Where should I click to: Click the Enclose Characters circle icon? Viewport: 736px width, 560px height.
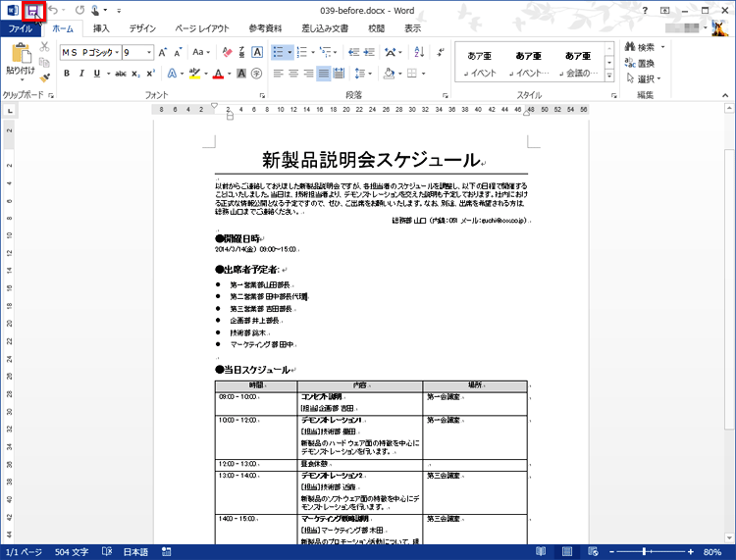pos(257,74)
